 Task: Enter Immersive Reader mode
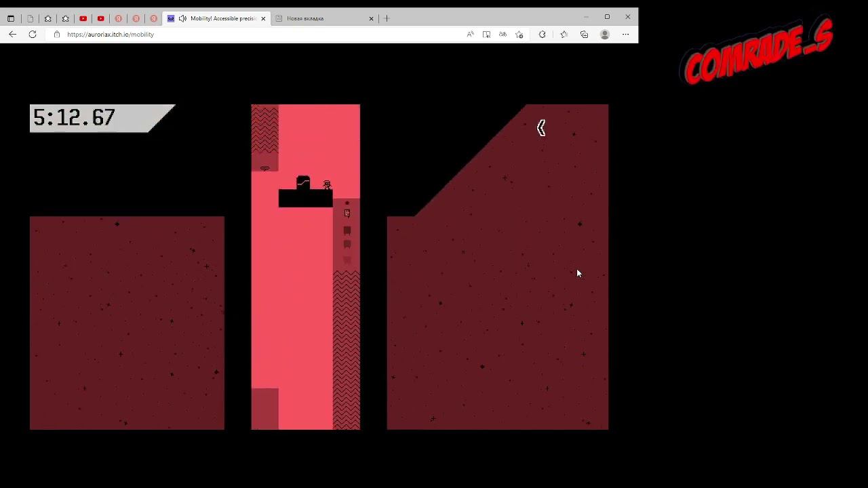(486, 34)
